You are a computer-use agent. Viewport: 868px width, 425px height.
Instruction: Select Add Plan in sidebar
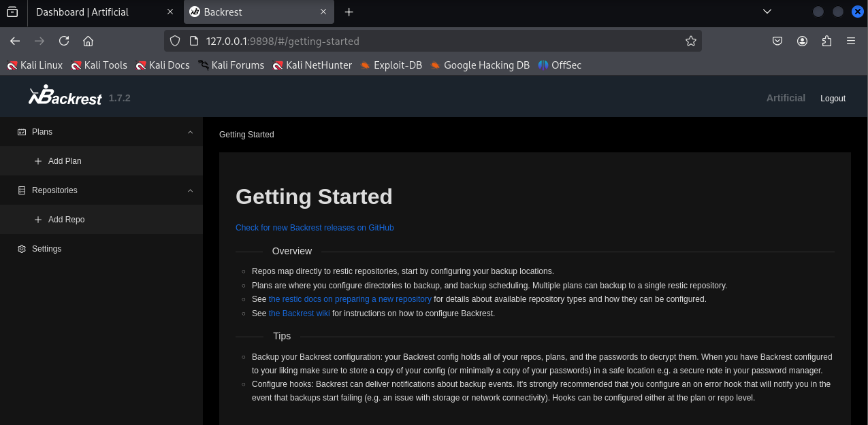point(65,161)
